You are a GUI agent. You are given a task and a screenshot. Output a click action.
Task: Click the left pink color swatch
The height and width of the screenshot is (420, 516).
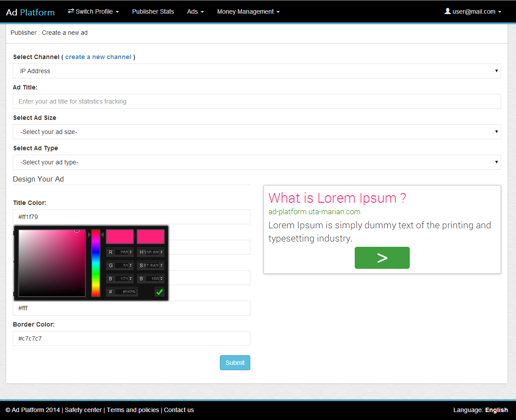tap(119, 236)
